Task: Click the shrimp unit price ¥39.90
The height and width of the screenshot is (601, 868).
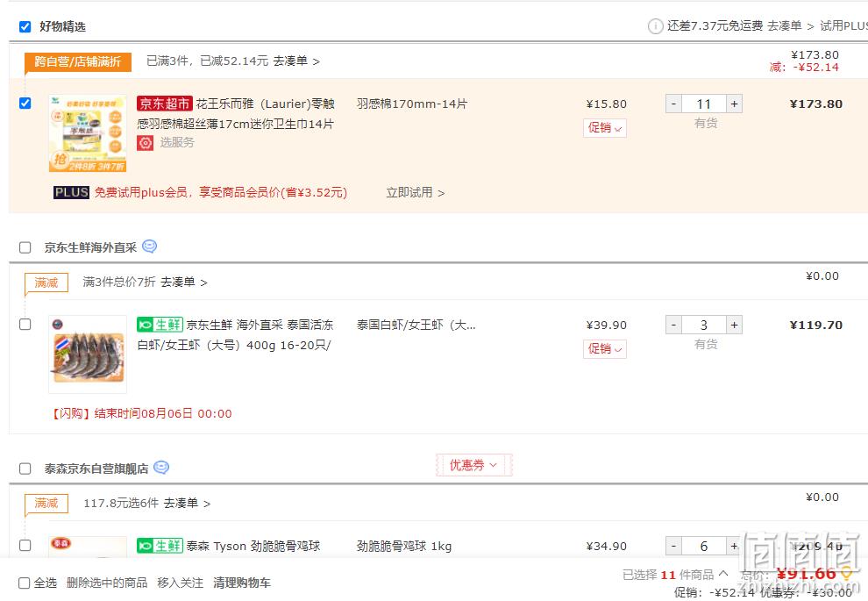Action: (606, 326)
